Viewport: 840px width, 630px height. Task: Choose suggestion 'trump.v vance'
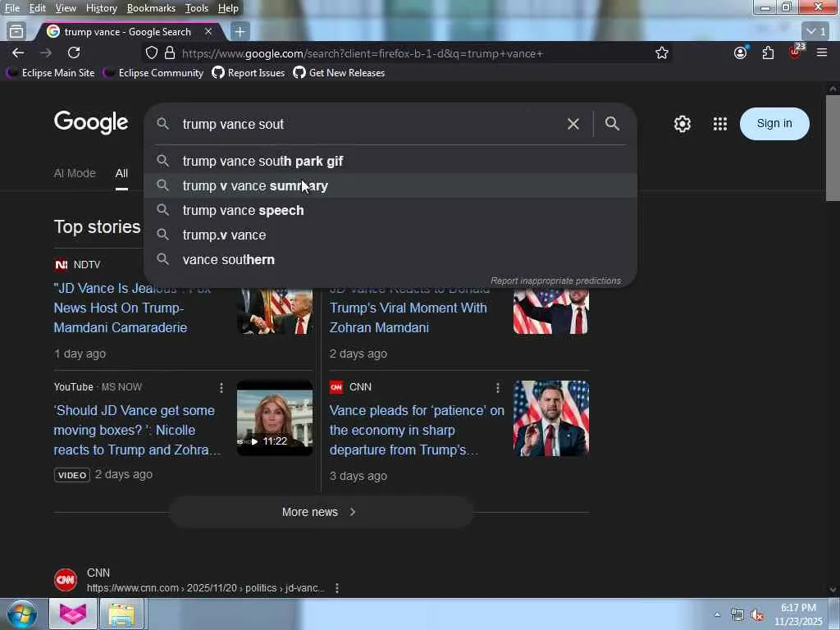[390, 235]
